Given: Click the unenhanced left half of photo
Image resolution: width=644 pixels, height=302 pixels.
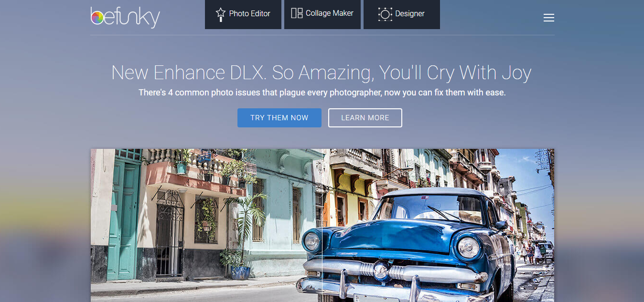Looking at the screenshot, I should click(206, 225).
